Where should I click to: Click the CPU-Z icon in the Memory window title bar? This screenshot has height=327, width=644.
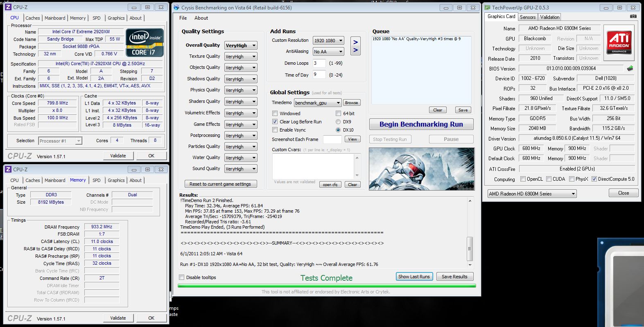(x=8, y=169)
